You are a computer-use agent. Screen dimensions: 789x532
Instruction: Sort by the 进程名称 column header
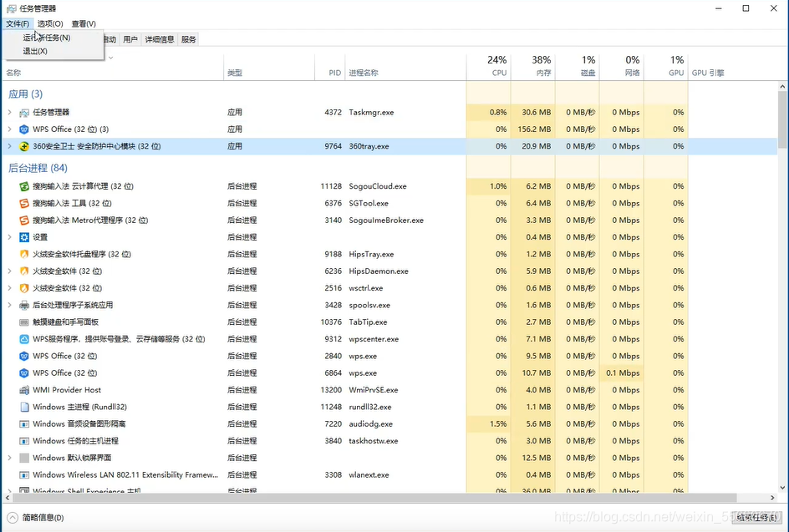(405, 66)
